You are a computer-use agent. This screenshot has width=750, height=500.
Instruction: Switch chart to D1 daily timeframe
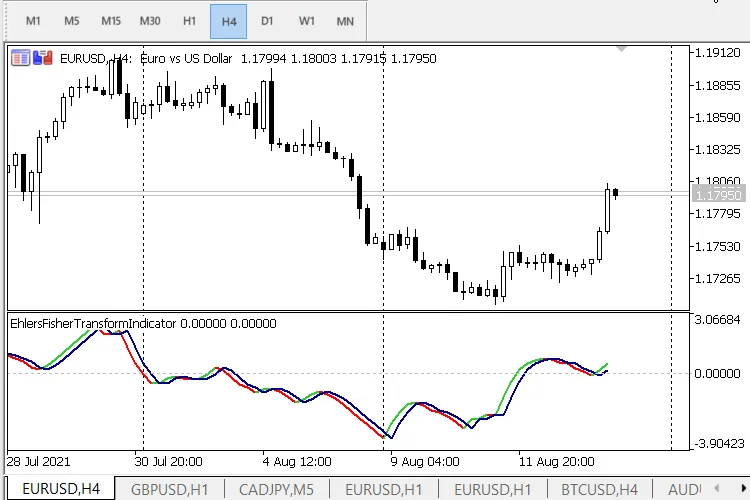coord(267,21)
